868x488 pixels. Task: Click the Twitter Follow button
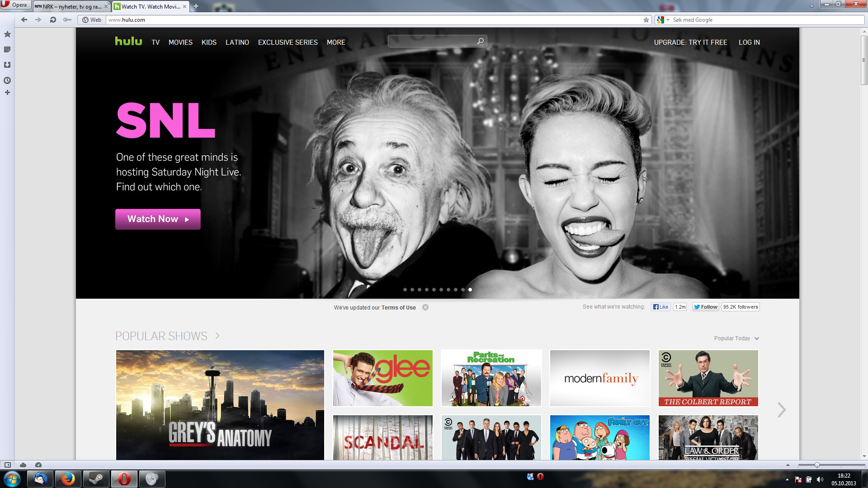point(706,307)
